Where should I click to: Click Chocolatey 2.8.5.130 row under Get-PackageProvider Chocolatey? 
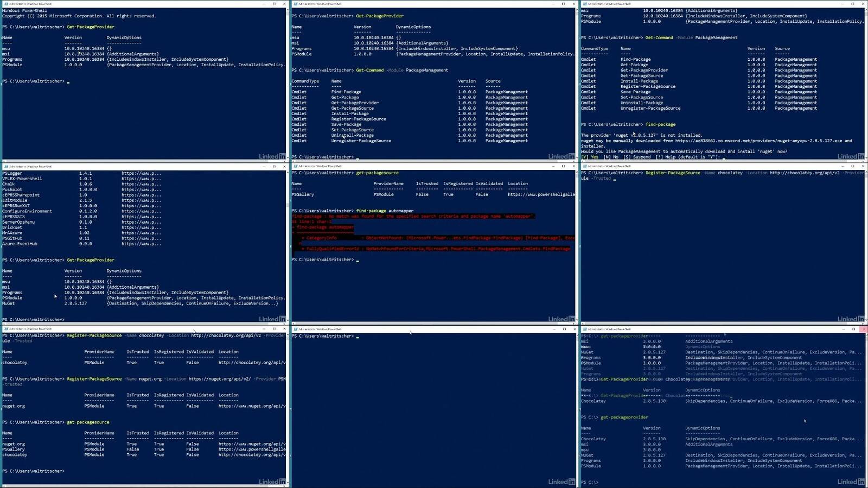(x=722, y=401)
